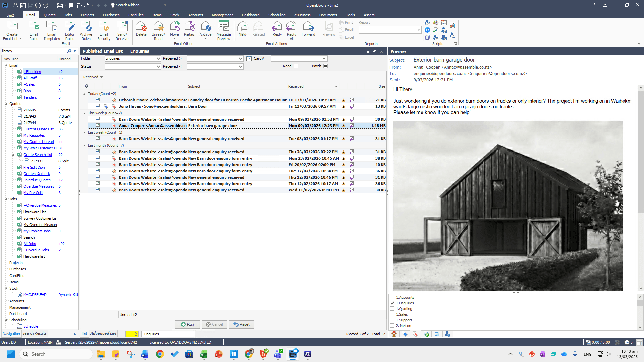The width and height of the screenshot is (644, 362).
Task: Open Archive Rules
Action: (x=86, y=31)
